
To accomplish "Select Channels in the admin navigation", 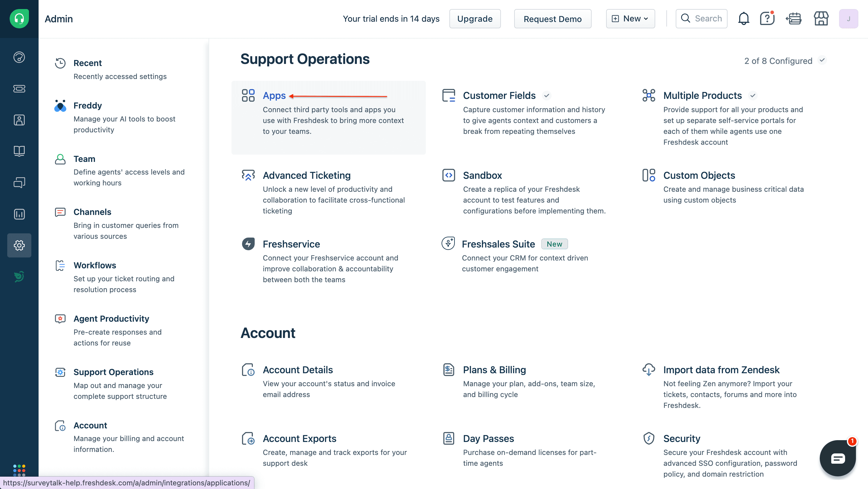I will [x=92, y=212].
